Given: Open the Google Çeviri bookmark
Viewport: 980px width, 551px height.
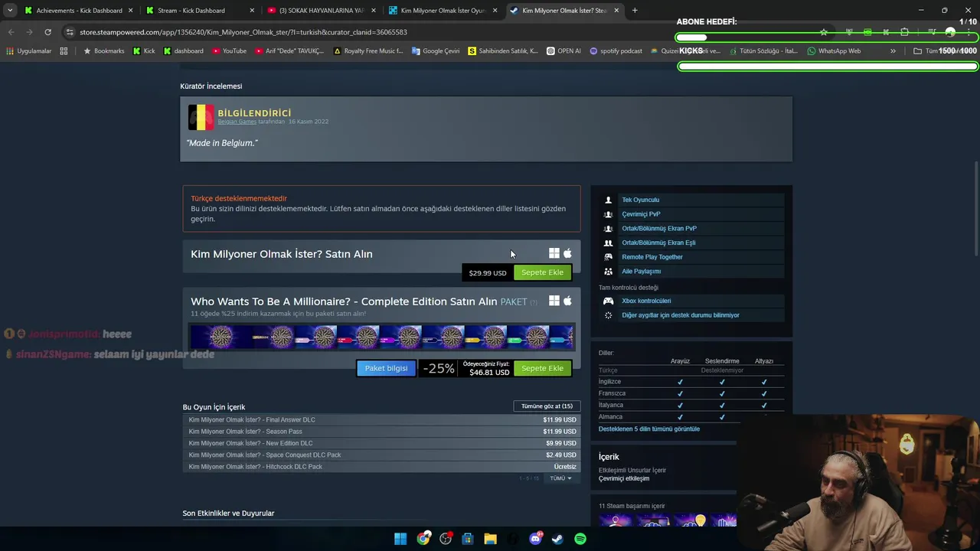Looking at the screenshot, I should 436,51.
